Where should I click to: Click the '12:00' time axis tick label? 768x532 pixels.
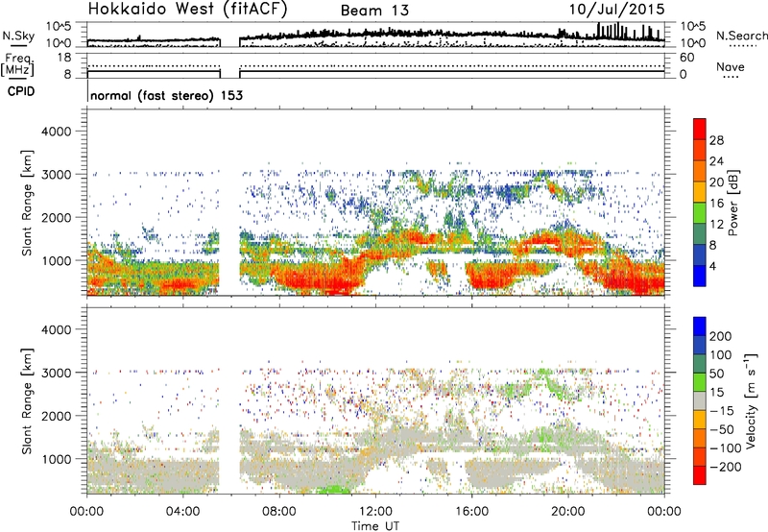(375, 511)
